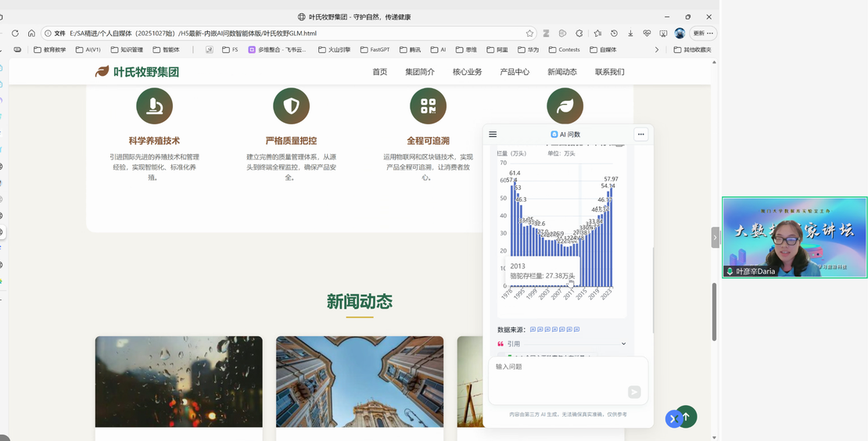
Task: Go to 产品中心 in navigation menu
Action: click(515, 72)
